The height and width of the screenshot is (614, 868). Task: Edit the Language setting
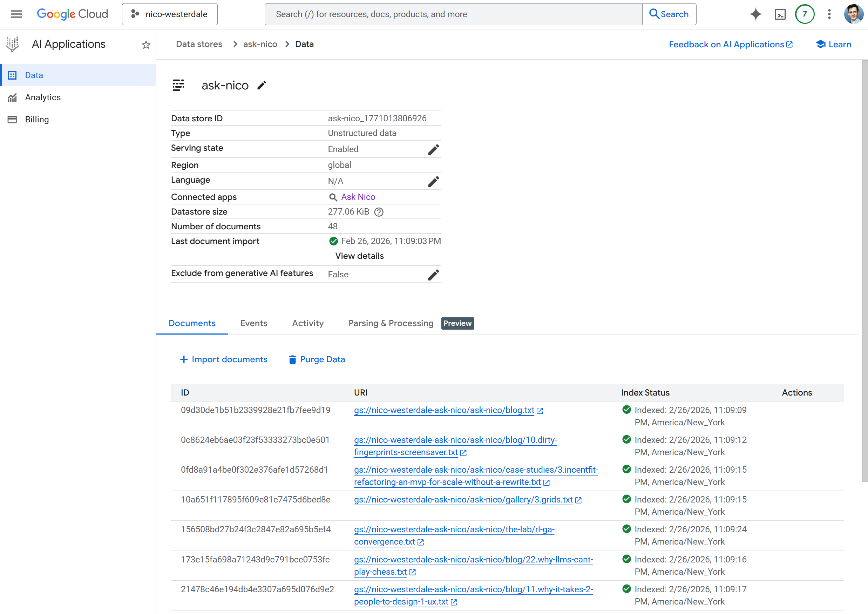[x=433, y=181]
